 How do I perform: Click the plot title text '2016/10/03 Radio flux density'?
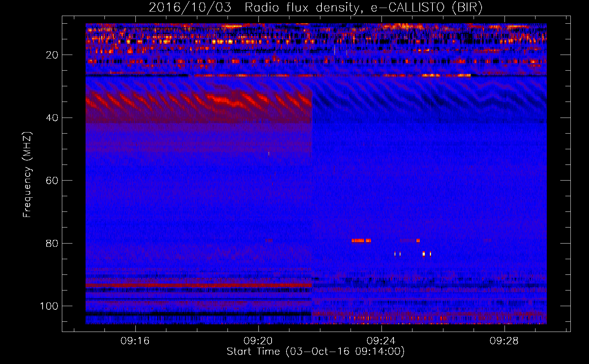pos(254,8)
